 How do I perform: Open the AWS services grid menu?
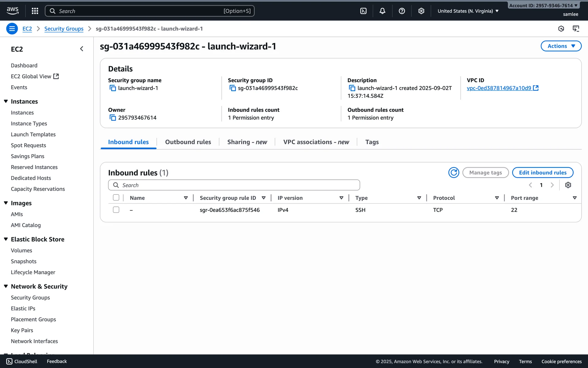pos(35,11)
